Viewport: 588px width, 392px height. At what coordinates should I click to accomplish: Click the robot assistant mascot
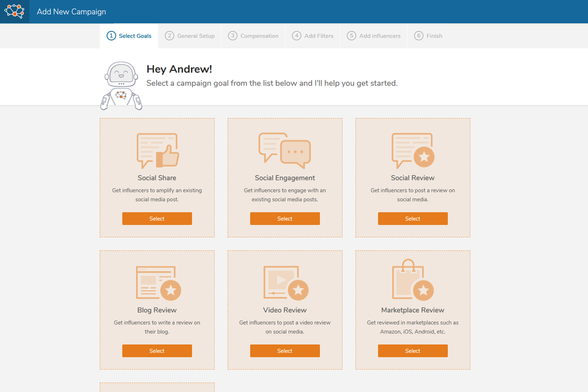pyautogui.click(x=122, y=85)
